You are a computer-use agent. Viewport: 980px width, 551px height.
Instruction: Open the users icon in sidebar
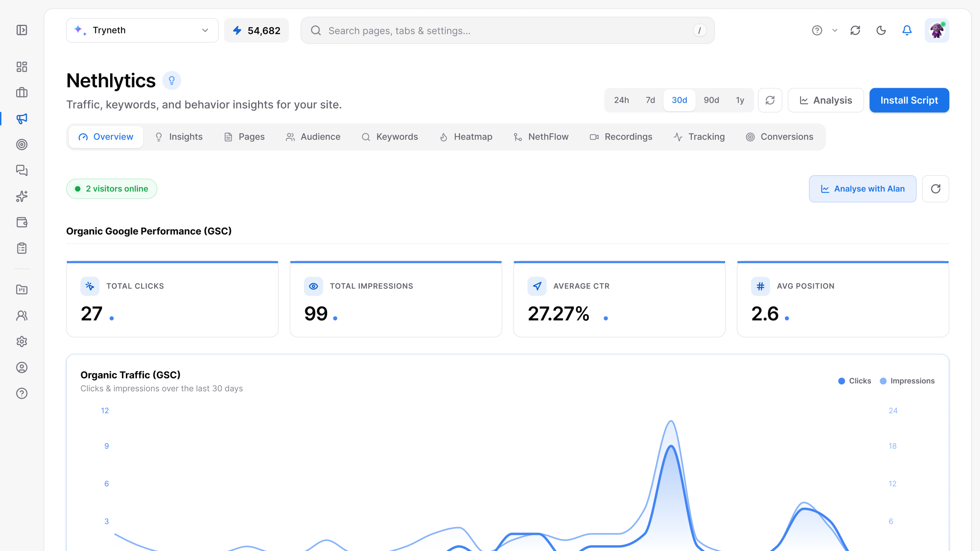pos(22,316)
